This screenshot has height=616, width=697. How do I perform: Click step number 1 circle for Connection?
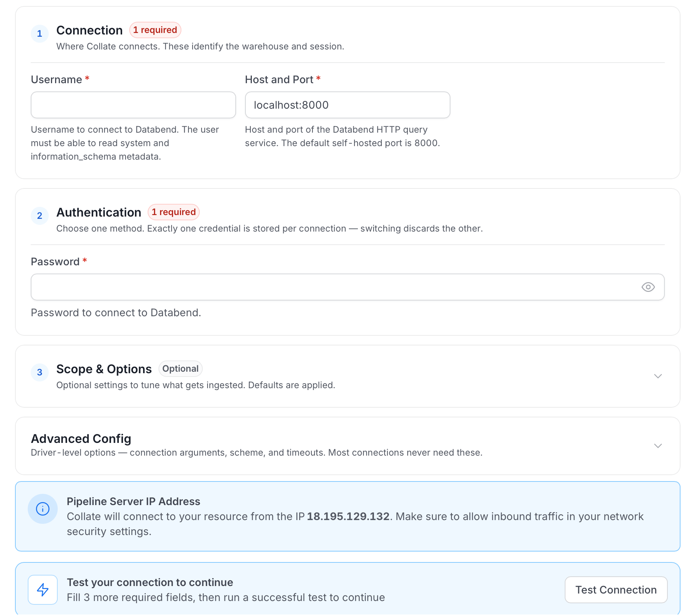(x=40, y=34)
